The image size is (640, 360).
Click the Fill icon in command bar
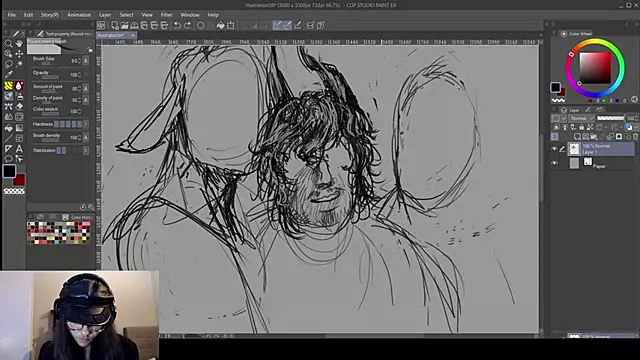tap(220, 25)
